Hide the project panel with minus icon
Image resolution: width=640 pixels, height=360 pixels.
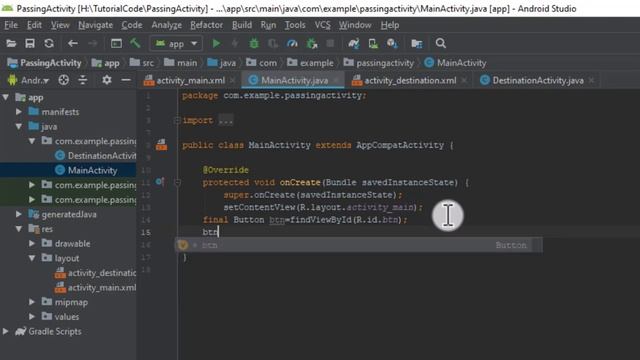coord(126,80)
